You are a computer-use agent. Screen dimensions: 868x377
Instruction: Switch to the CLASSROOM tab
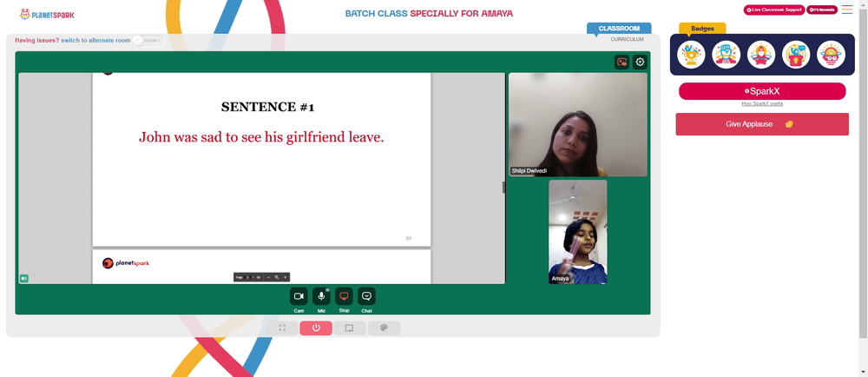point(619,29)
